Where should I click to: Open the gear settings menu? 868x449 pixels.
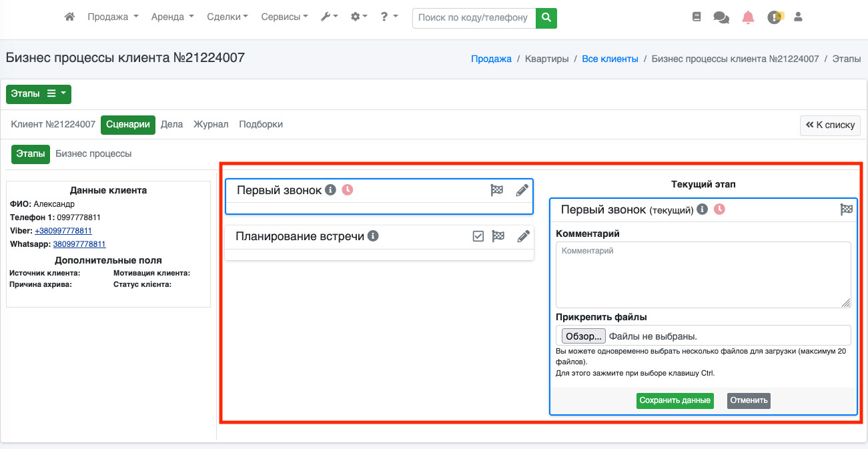coord(359,17)
